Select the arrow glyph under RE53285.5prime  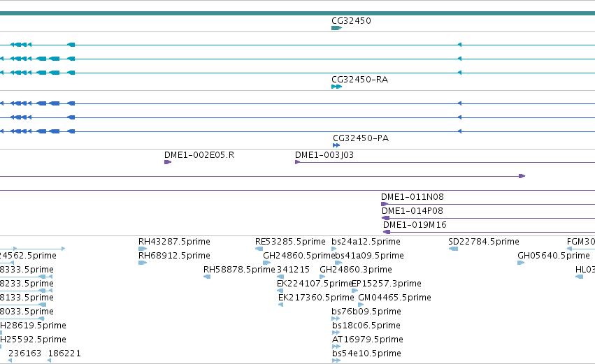[259, 249]
